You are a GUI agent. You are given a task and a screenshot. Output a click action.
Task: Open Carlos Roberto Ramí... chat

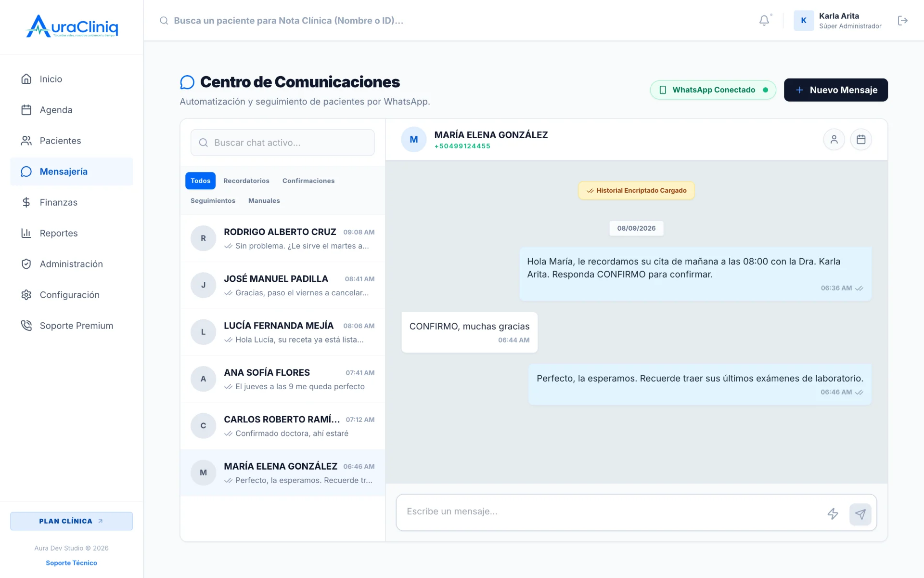click(282, 426)
